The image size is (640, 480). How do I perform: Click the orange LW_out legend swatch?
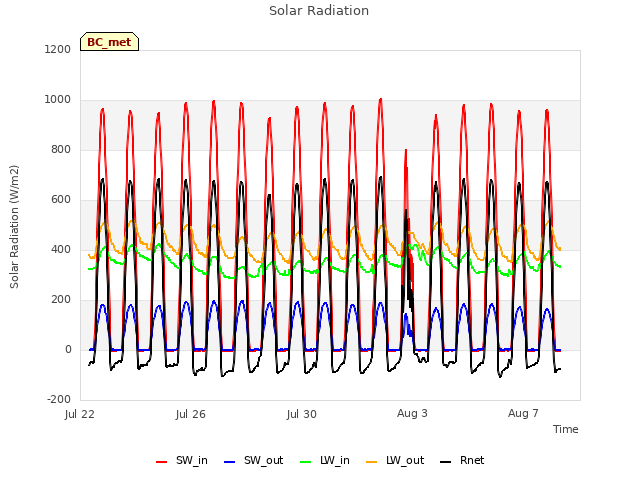click(x=372, y=462)
